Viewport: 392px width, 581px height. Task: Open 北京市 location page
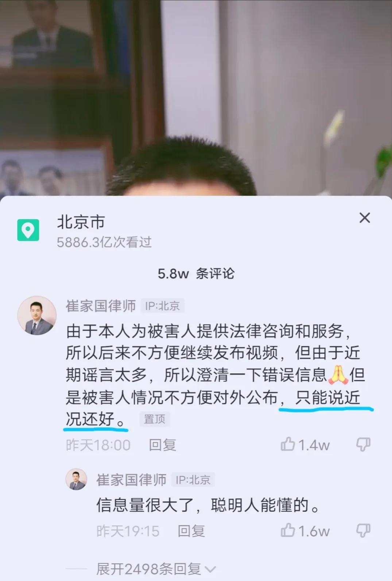coord(81,222)
